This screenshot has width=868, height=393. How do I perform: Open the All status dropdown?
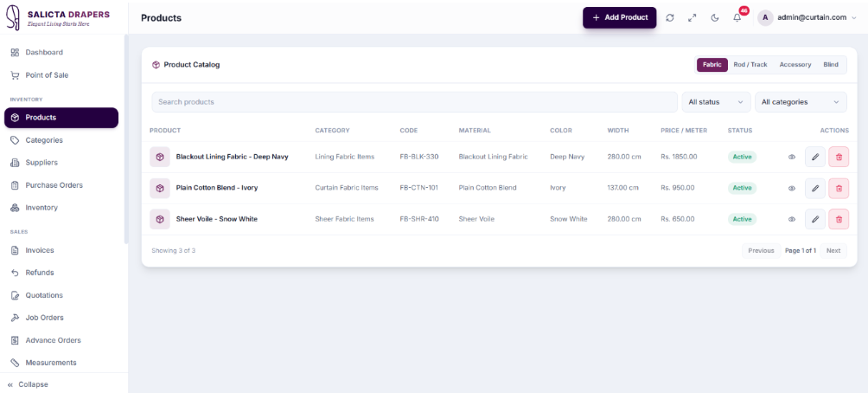(716, 102)
